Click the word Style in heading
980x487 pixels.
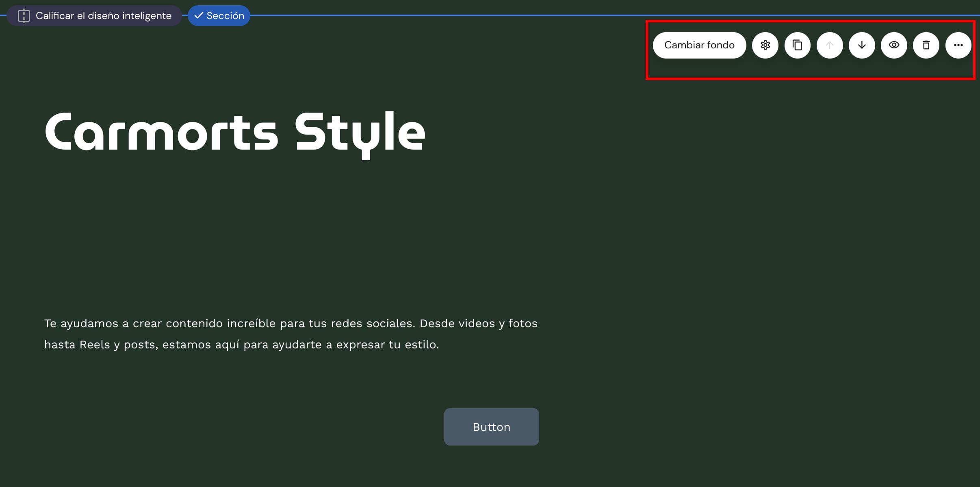tap(360, 133)
